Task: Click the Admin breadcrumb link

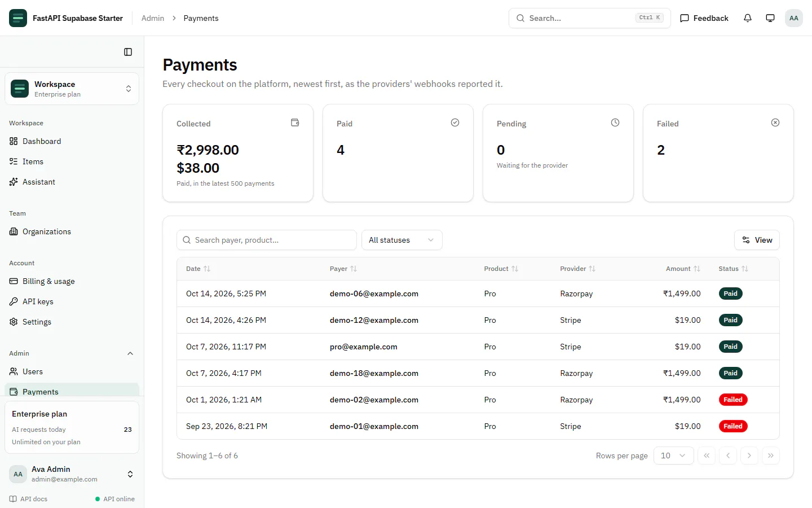Action: click(153, 18)
